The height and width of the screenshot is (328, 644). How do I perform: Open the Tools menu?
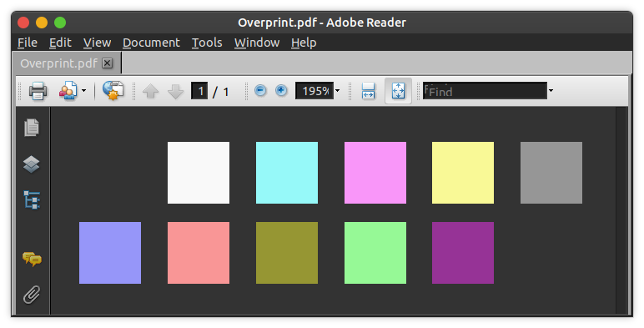click(x=207, y=43)
